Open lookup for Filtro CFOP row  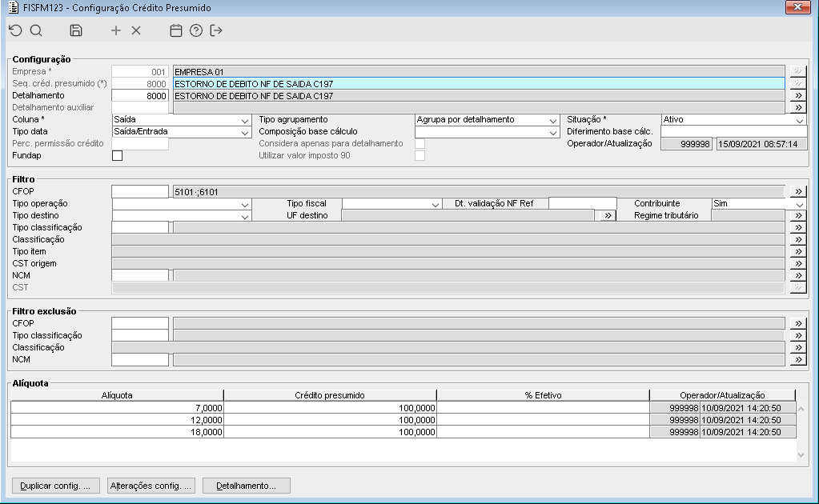(x=798, y=191)
